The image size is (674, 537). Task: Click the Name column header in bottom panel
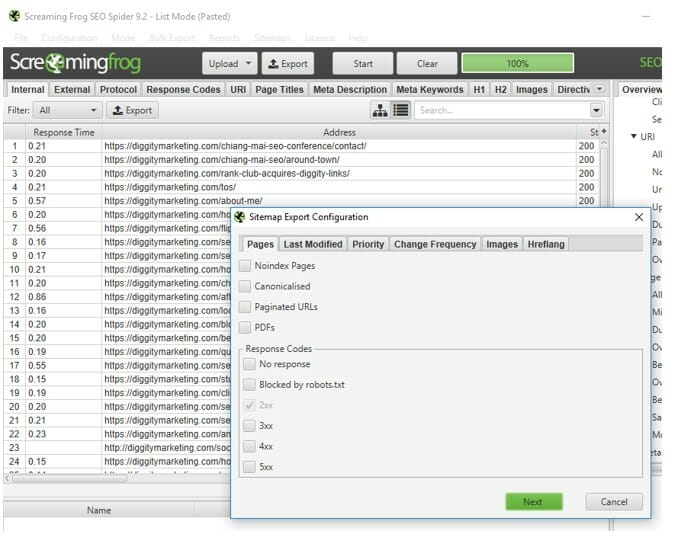point(99,510)
